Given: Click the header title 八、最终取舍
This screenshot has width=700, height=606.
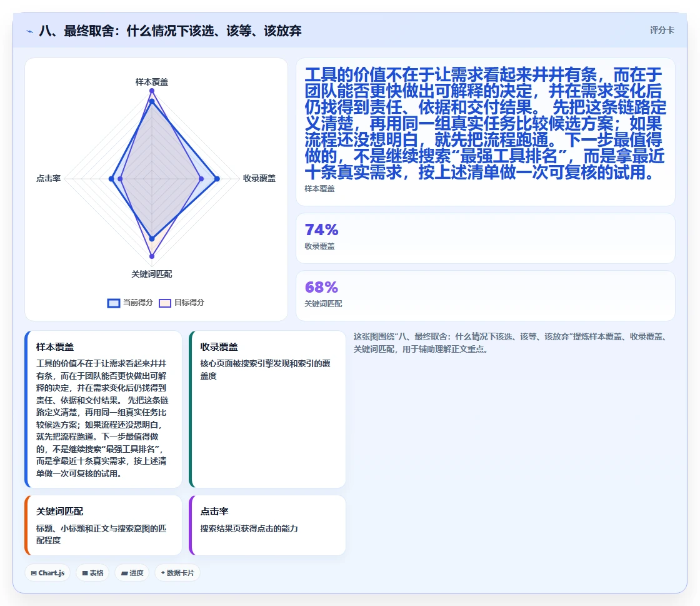Looking at the screenshot, I should [x=171, y=31].
